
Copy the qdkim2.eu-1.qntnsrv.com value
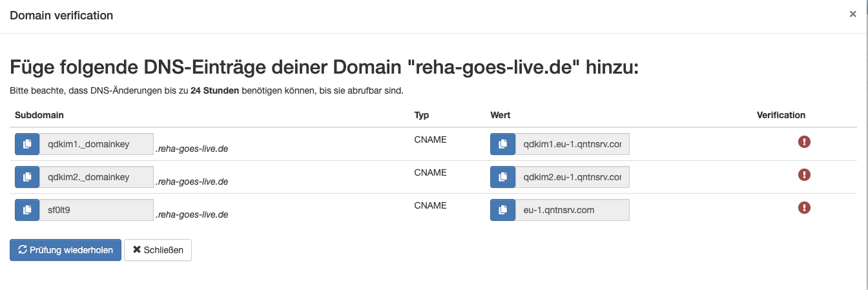(502, 177)
